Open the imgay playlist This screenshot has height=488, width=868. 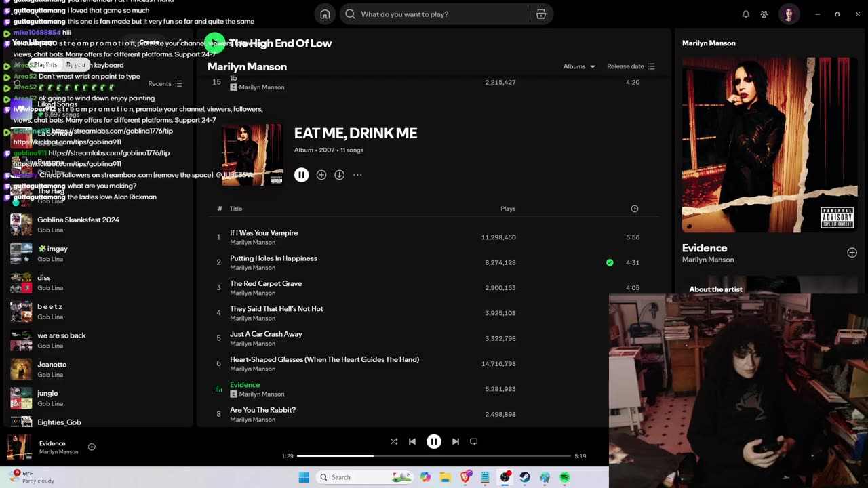[x=98, y=253]
